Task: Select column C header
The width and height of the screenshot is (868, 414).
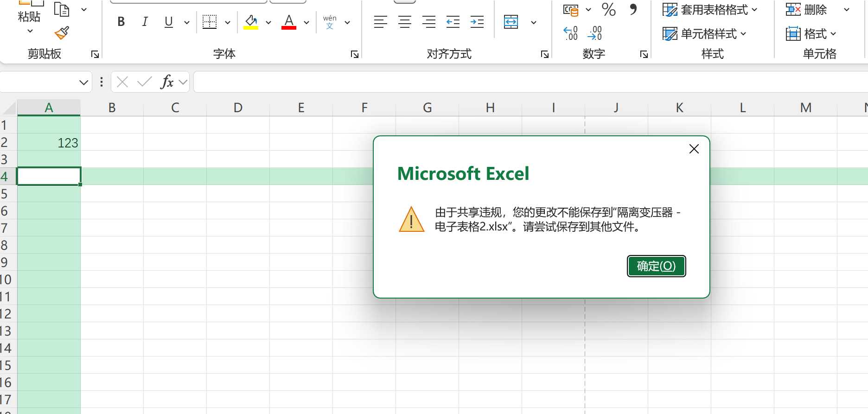Action: click(x=175, y=108)
